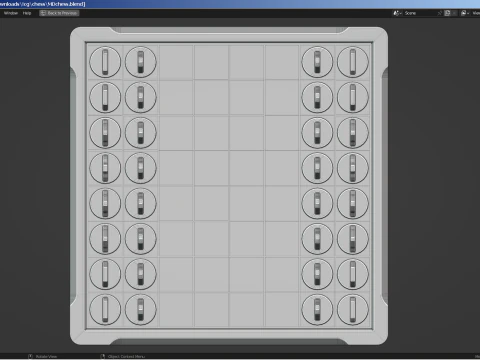Screen dimensions: 480x360
Task: Click the 'Rotate View' status bar text
Action: pos(46,356)
